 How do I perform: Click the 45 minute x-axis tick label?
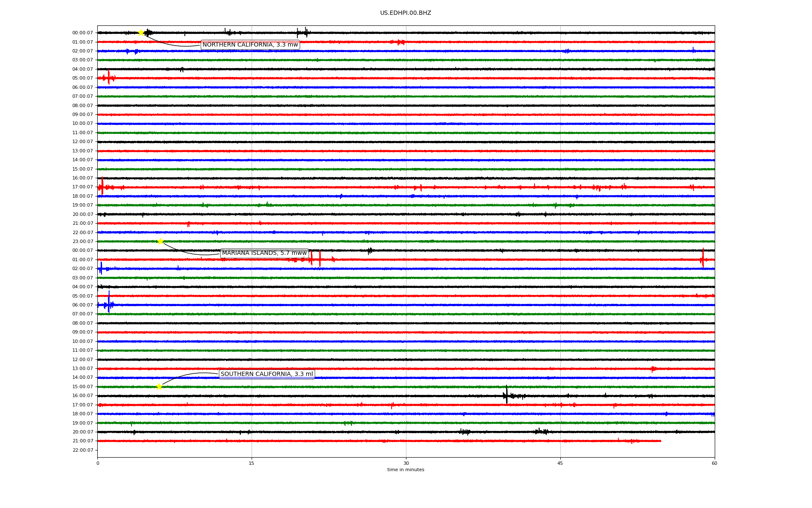[x=560, y=463]
